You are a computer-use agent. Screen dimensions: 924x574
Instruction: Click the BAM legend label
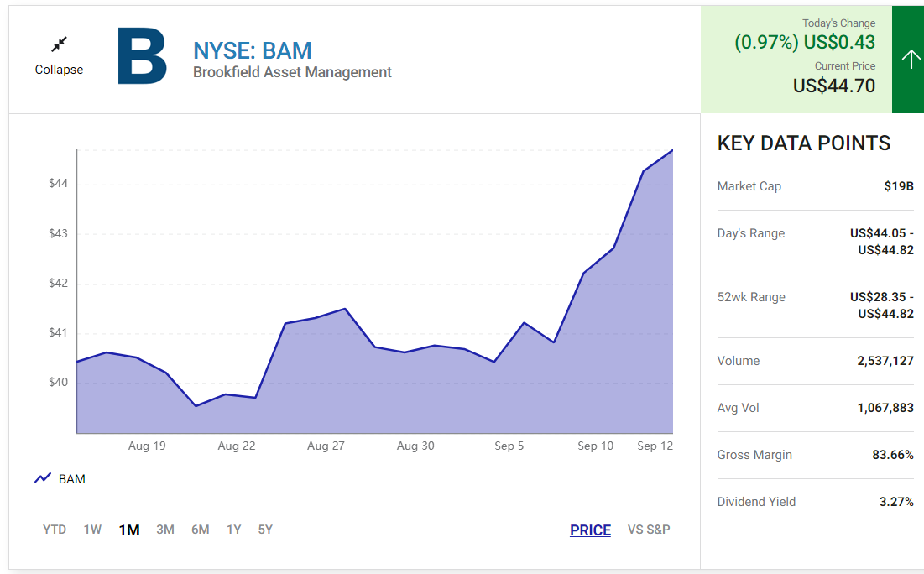coord(72,479)
